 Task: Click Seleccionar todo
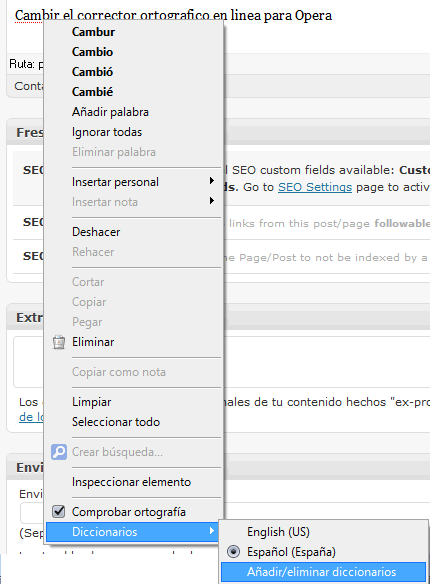tap(116, 422)
